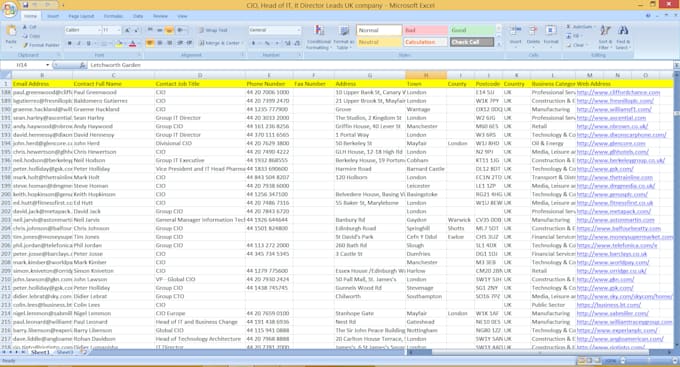Screen dimensions: 680x367
Task: Switch to the Insert ribbon tab
Action: coord(53,16)
